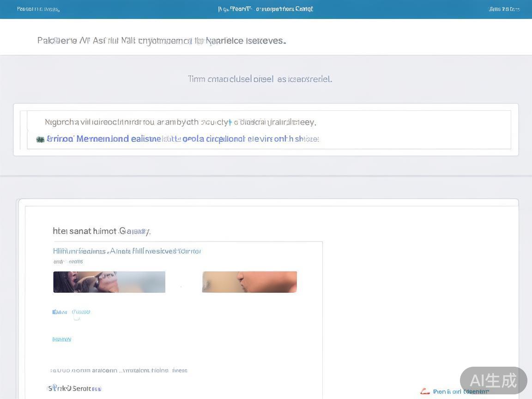Click the top-right header bar text
This screenshot has width=532, height=399.
click(x=504, y=9)
